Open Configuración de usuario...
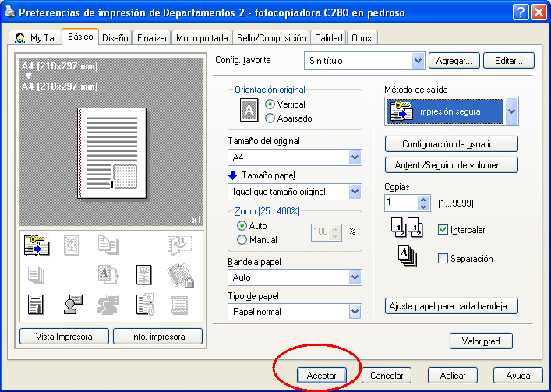551x392 pixels. [451, 144]
